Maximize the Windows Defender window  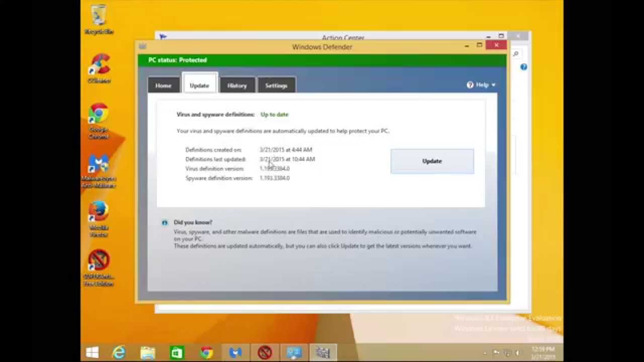479,46
